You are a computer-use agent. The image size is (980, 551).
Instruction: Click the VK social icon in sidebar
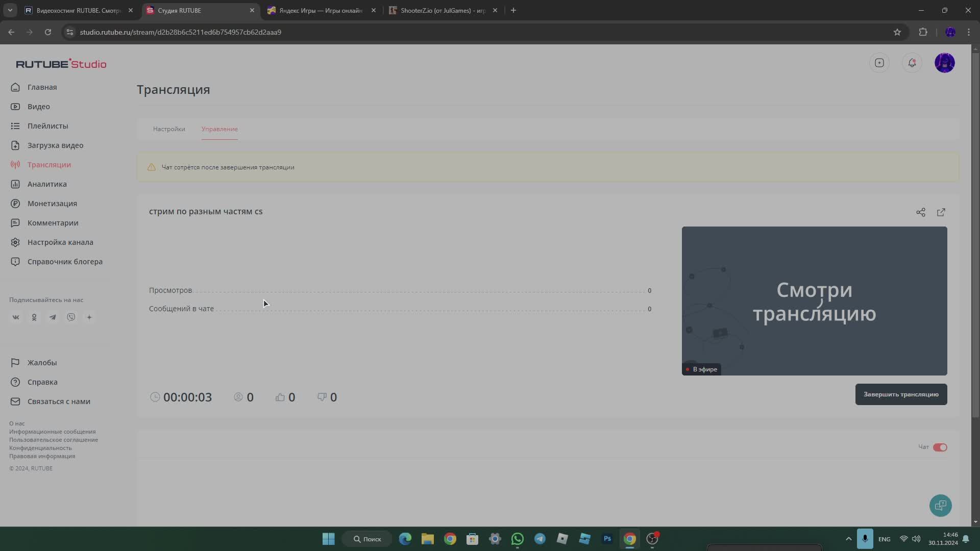16,317
